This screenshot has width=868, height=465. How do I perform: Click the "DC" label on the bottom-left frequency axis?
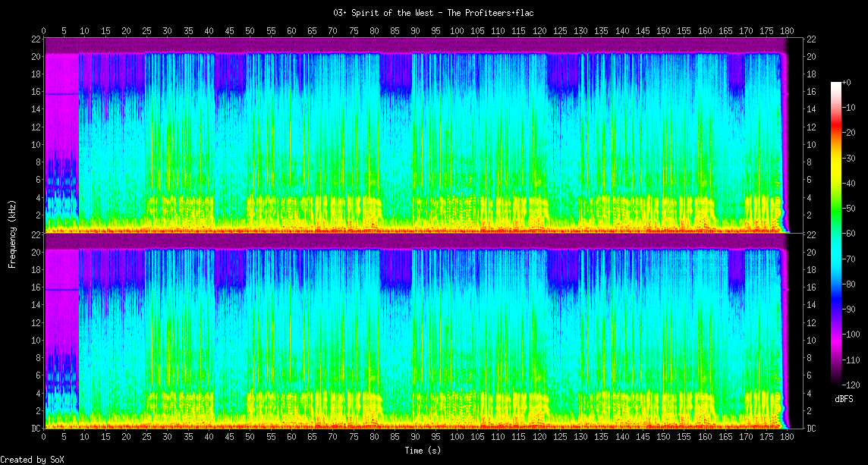coord(36,429)
